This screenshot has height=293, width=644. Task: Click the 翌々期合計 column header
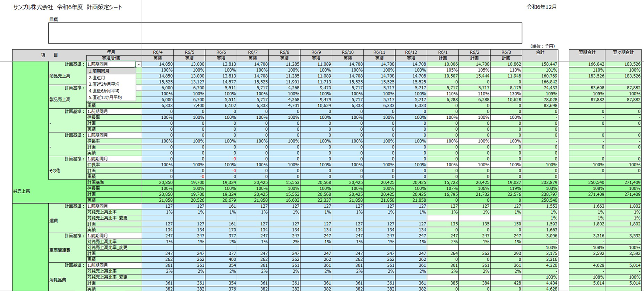click(623, 52)
